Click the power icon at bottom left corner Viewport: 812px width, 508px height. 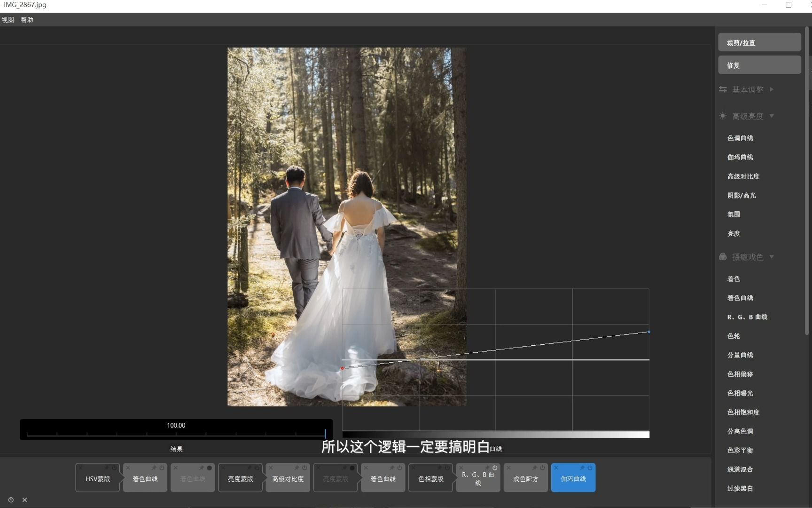click(x=10, y=500)
